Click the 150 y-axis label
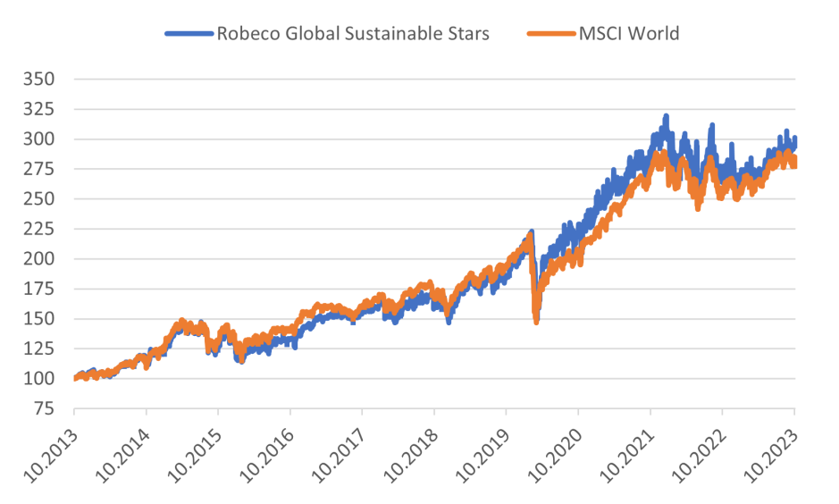Viewport: 839px width, 504px height. pyautogui.click(x=38, y=319)
